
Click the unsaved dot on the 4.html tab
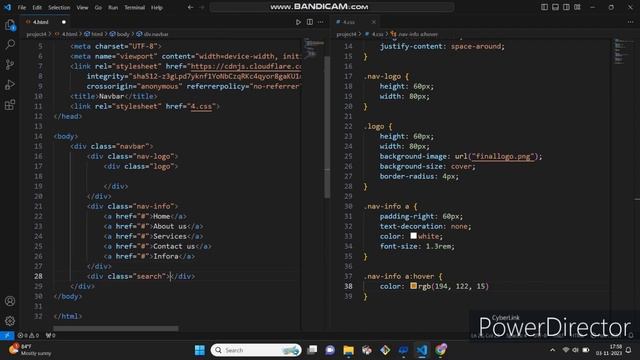(x=64, y=22)
